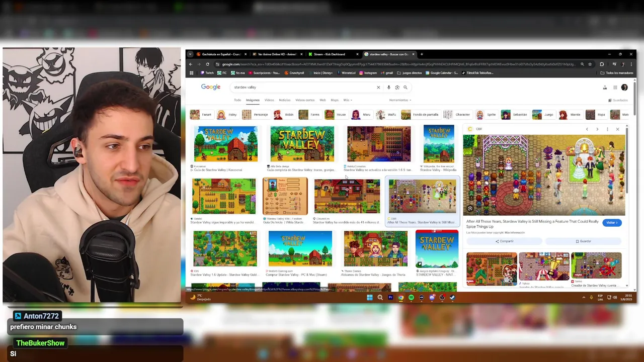Add a new browser tab

click(x=422, y=54)
